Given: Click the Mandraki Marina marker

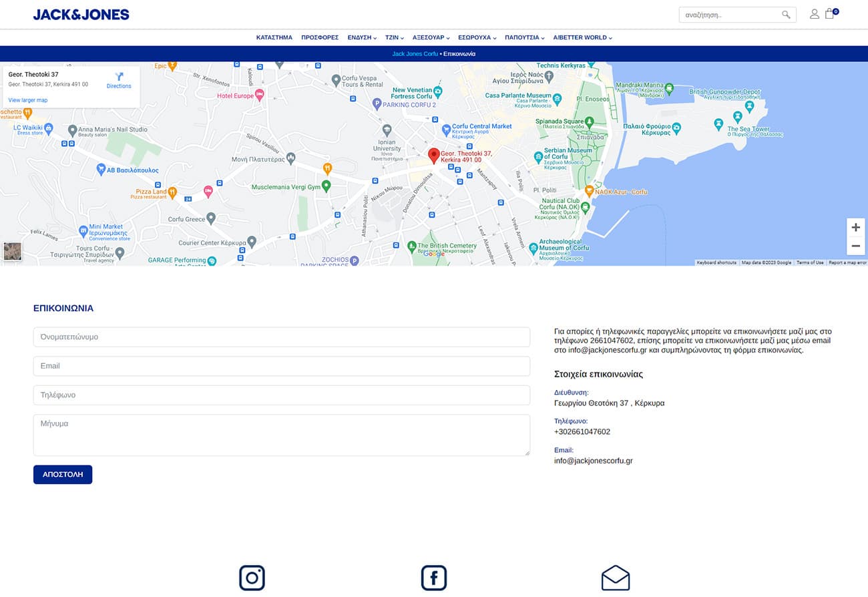Looking at the screenshot, I should (669, 89).
